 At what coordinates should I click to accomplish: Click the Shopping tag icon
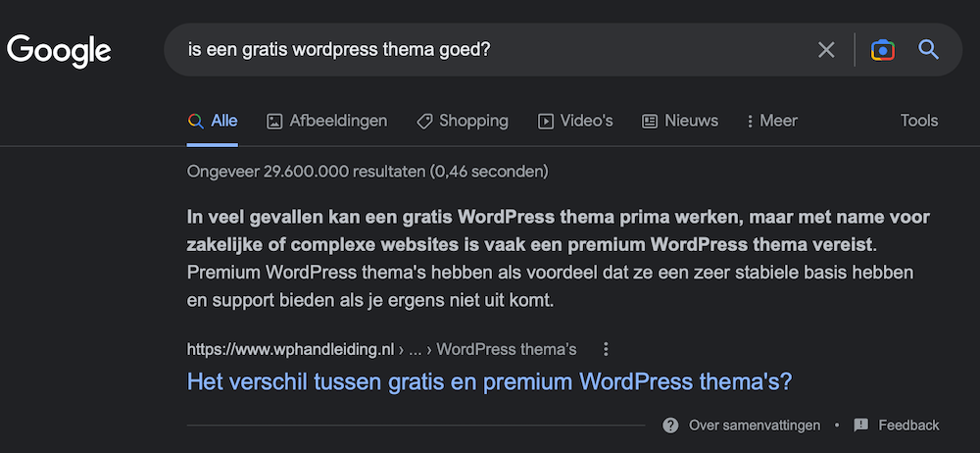424,122
